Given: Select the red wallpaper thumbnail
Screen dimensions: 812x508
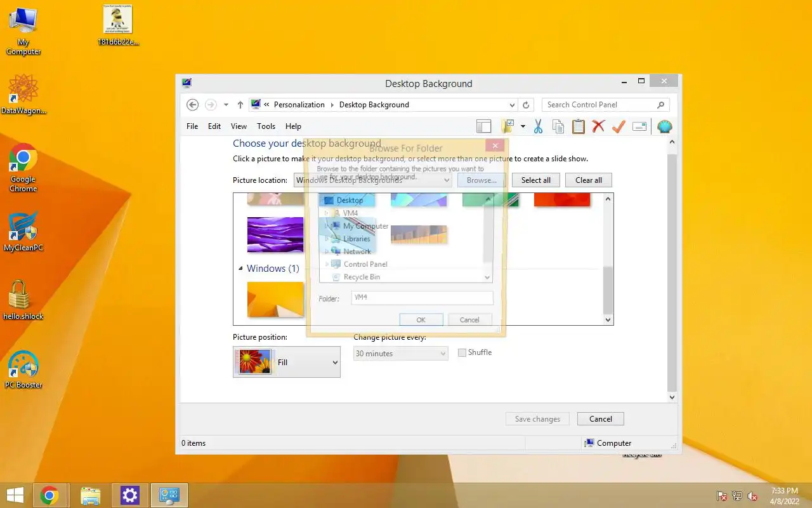Looking at the screenshot, I should (x=562, y=200).
